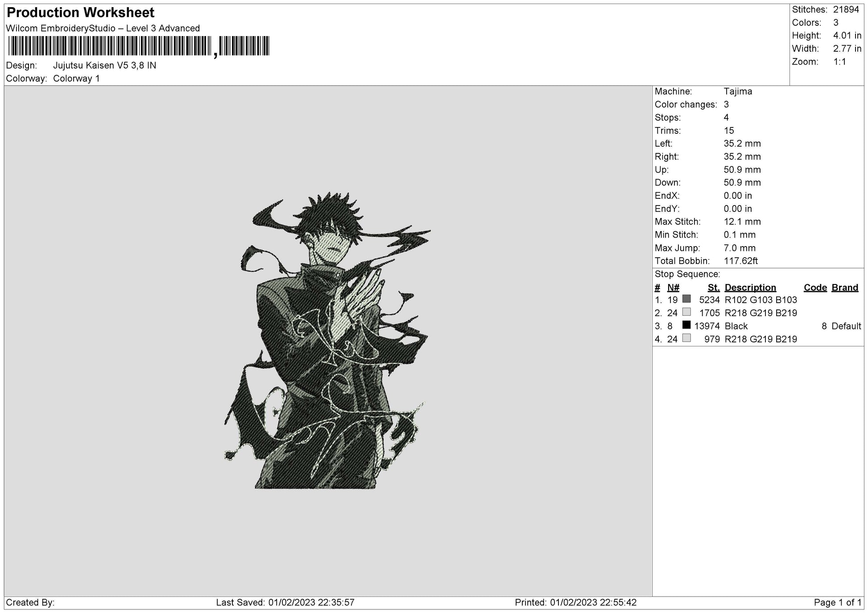Click the 'Color changes:' label

click(x=686, y=105)
